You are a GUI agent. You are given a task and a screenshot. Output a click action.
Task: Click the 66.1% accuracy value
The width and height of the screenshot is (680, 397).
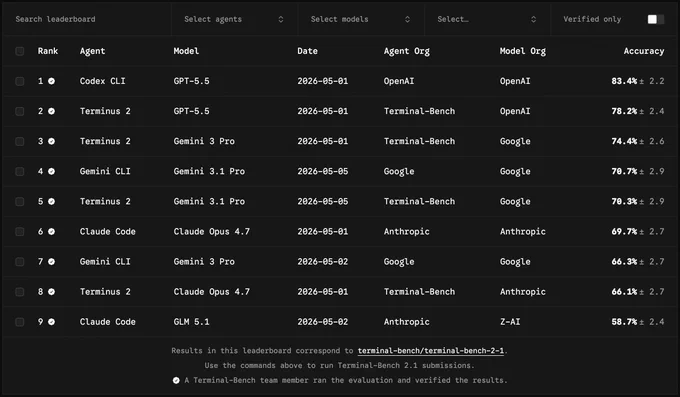click(624, 292)
